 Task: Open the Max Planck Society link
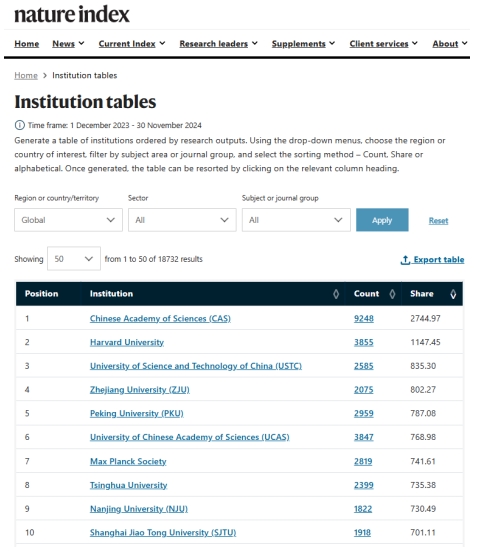pyautogui.click(x=128, y=461)
